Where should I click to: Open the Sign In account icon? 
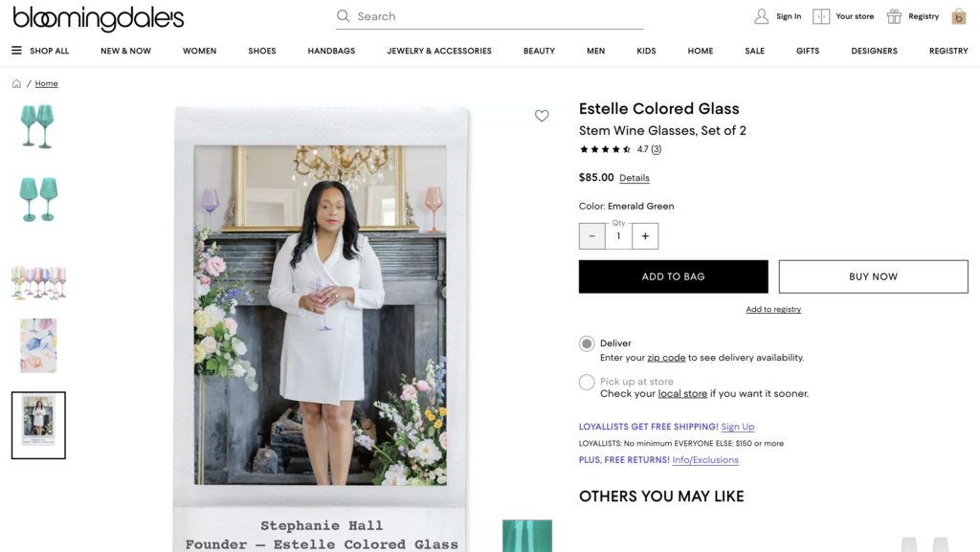(x=762, y=16)
